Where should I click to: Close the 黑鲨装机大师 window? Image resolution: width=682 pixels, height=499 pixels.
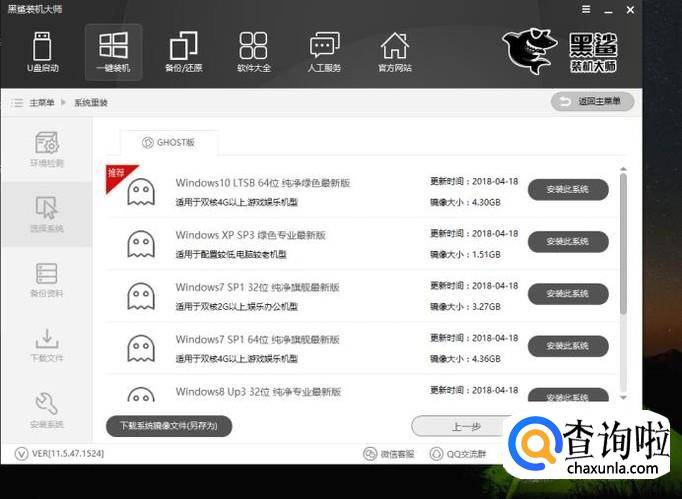click(630, 10)
